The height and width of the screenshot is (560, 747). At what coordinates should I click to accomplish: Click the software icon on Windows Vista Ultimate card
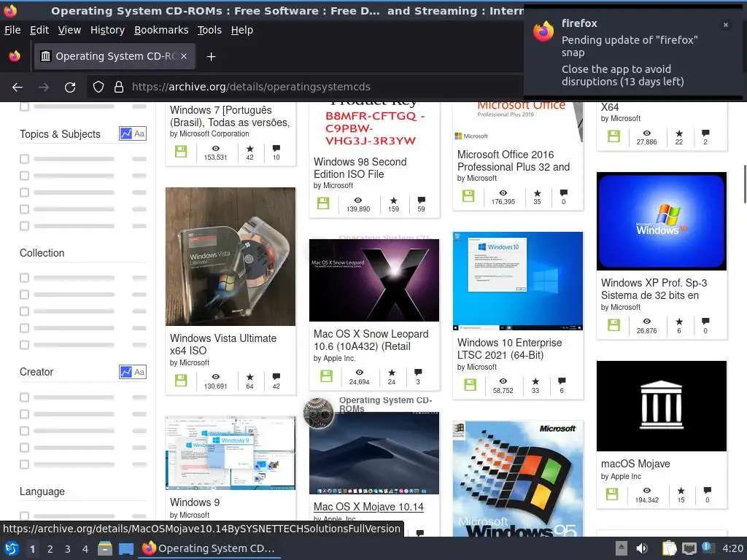[x=181, y=380]
